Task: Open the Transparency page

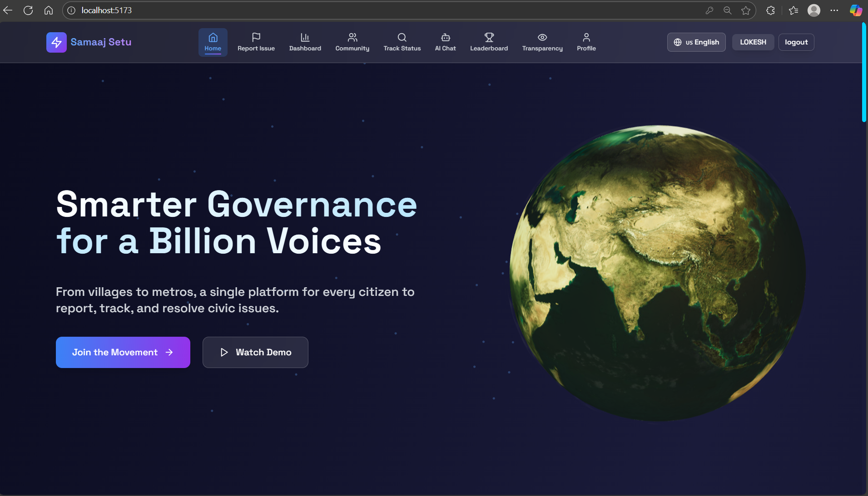Action: click(x=542, y=42)
